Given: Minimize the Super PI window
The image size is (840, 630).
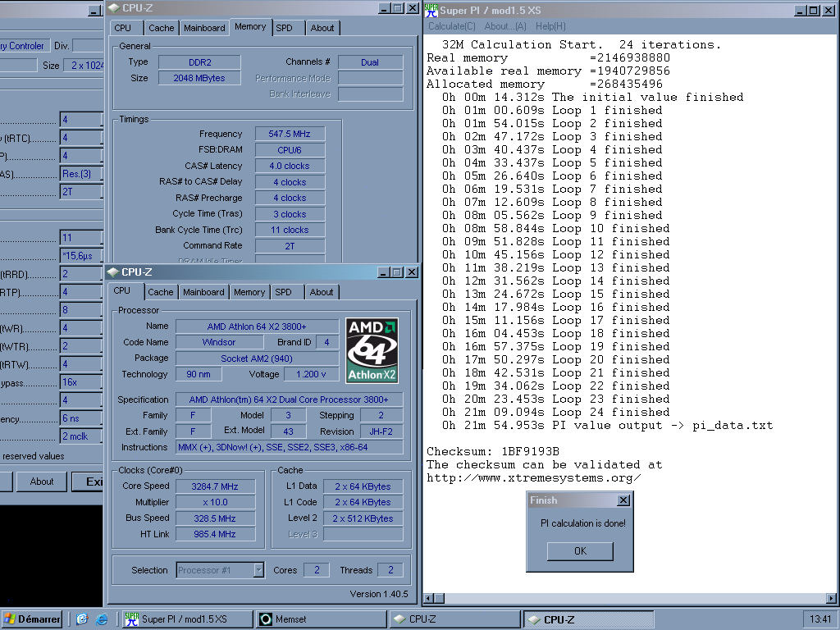Looking at the screenshot, I should pyautogui.click(x=801, y=10).
